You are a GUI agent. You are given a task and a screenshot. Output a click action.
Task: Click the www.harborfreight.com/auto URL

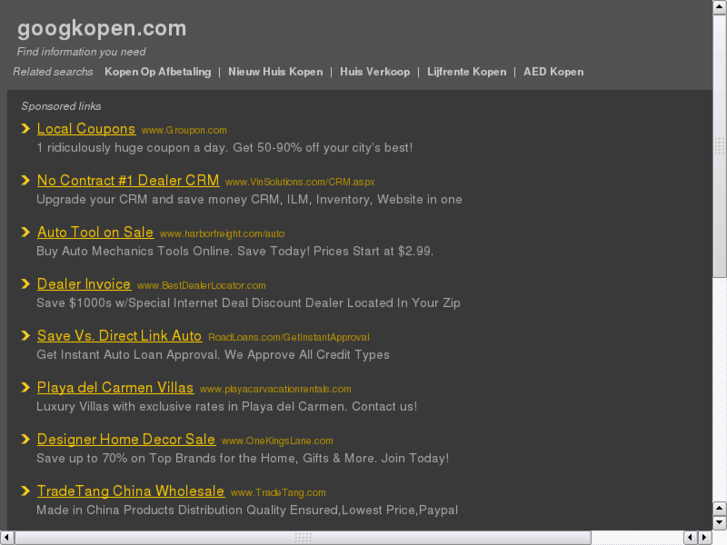222,234
